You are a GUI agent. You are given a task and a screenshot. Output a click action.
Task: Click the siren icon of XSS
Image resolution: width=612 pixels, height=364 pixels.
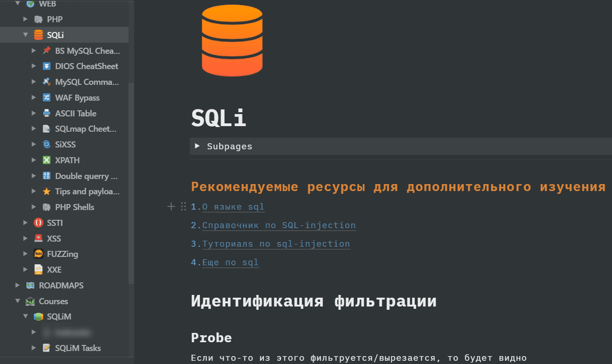38,239
